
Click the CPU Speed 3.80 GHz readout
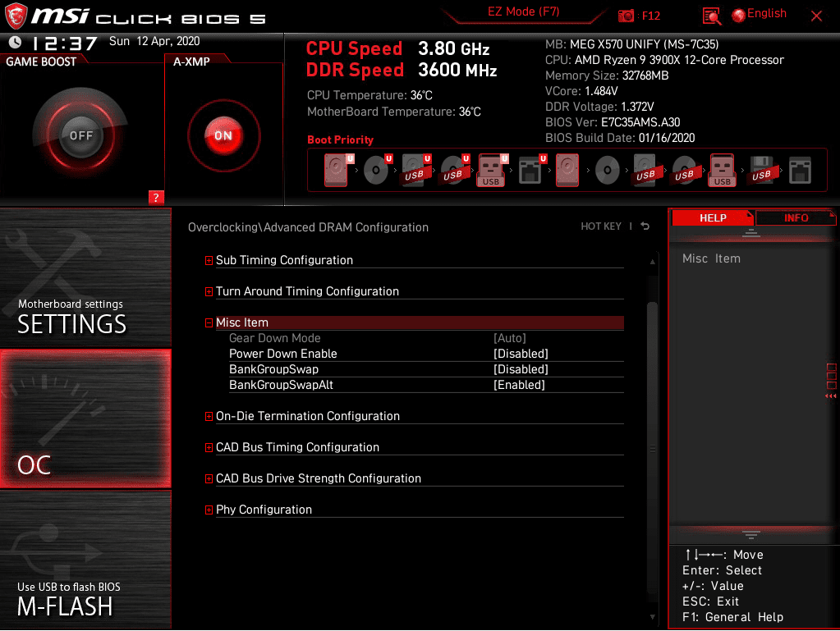tap(398, 48)
